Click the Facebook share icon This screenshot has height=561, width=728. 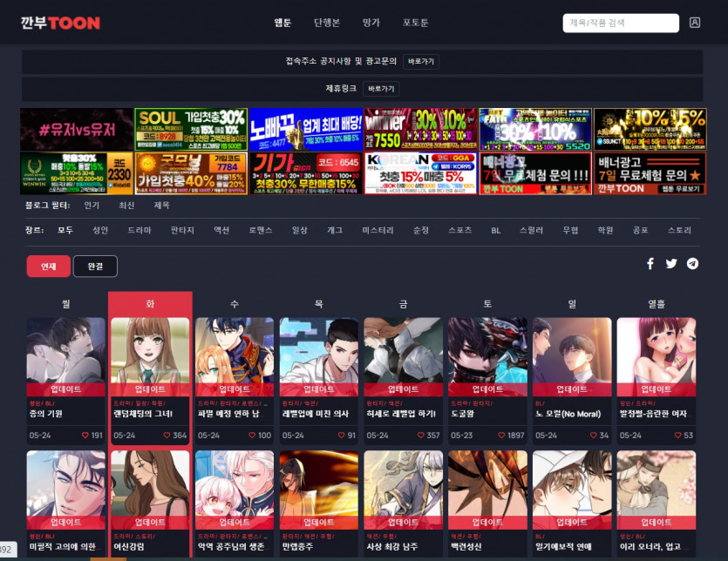(x=650, y=264)
